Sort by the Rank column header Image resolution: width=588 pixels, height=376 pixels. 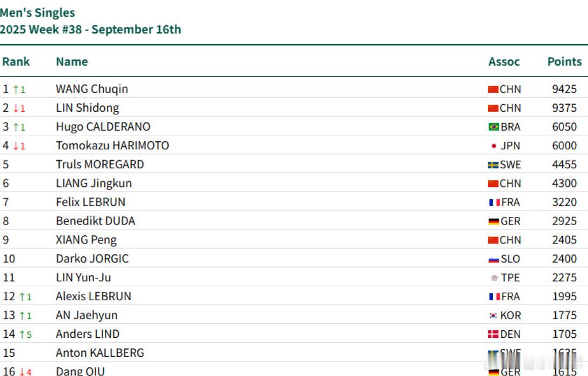[x=16, y=61]
